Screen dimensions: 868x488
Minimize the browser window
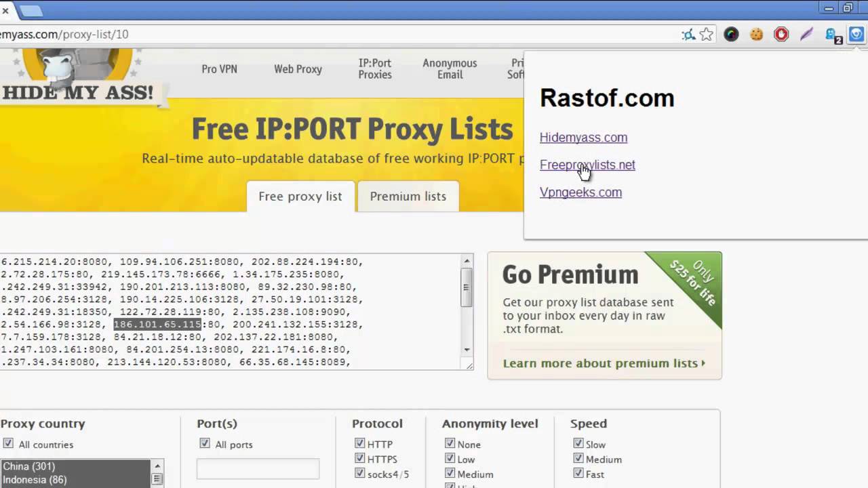(829, 8)
